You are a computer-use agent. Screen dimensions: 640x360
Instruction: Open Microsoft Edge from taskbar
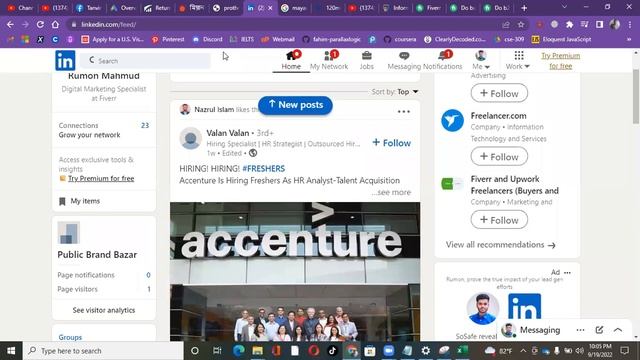(x=239, y=351)
